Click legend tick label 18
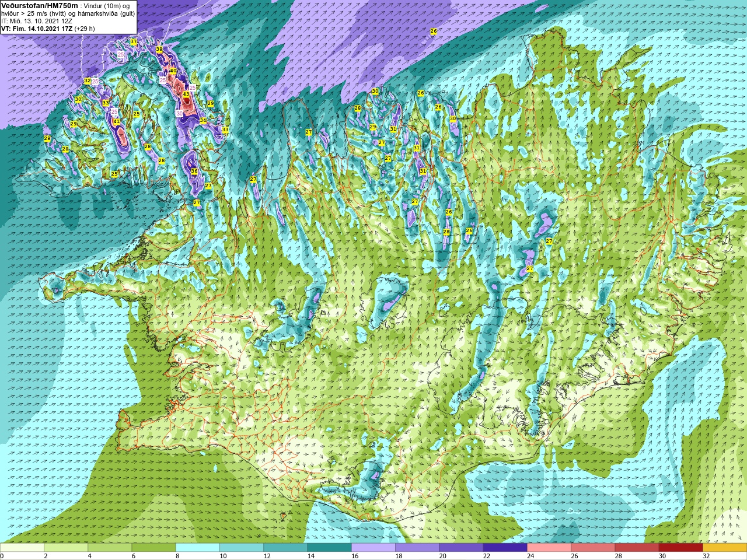The width and height of the screenshot is (747, 560). point(399,556)
